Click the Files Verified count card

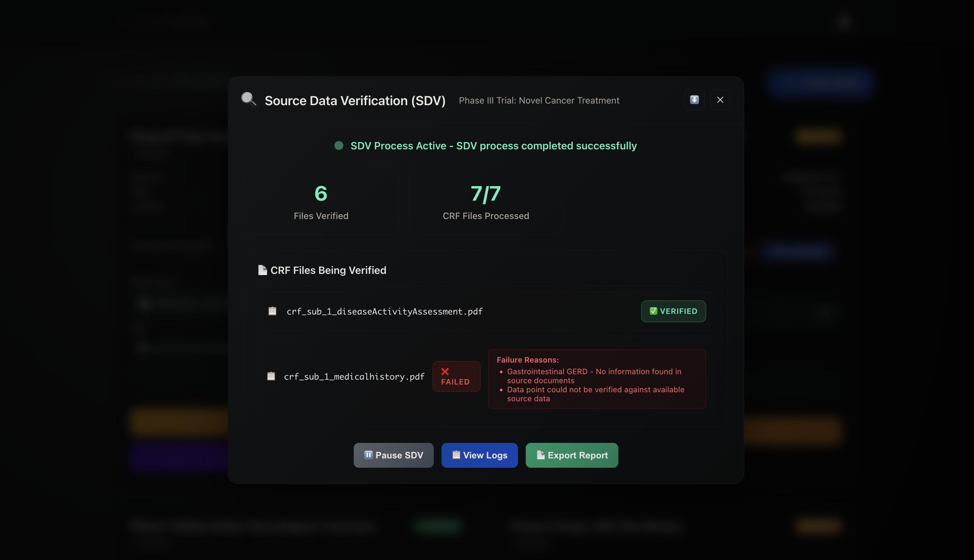click(321, 201)
